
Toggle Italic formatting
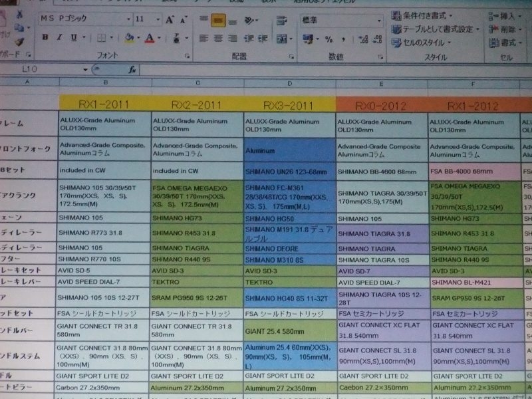tap(59, 37)
